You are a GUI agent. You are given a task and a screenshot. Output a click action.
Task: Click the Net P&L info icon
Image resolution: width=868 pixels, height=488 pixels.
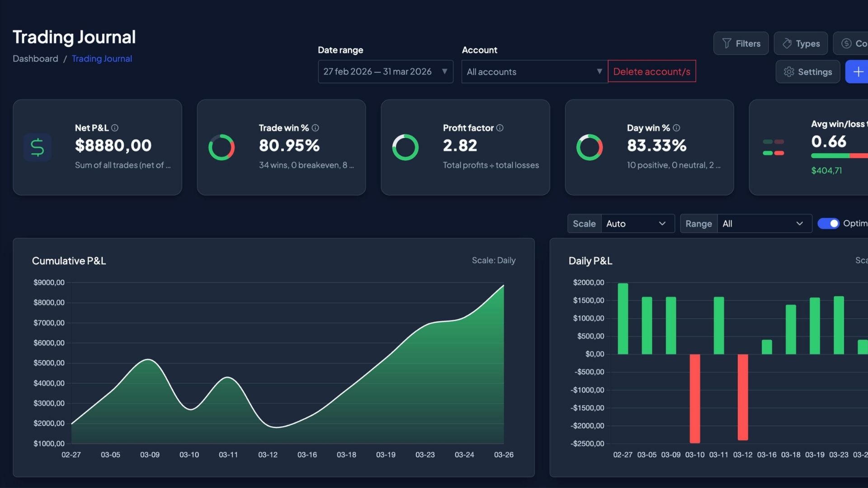(115, 128)
